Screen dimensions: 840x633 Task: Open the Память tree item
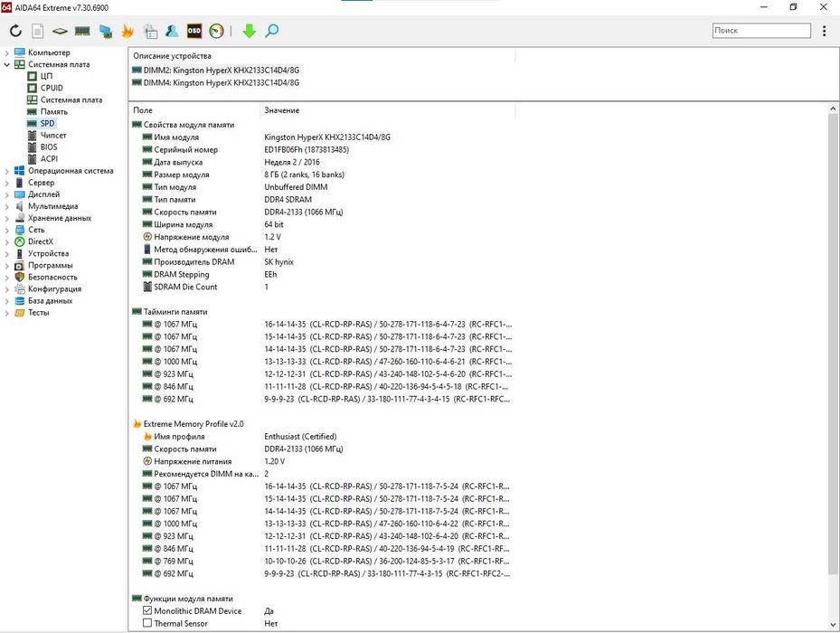coord(48,111)
